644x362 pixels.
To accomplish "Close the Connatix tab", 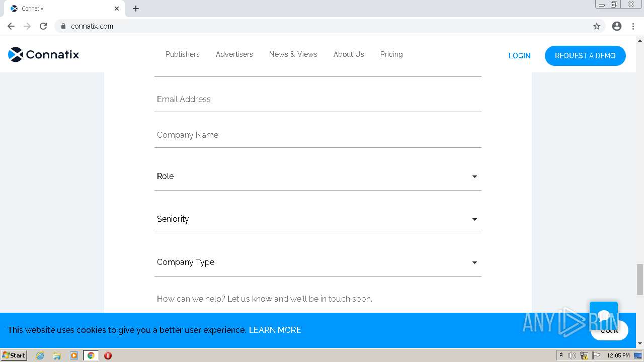I will [x=117, y=9].
